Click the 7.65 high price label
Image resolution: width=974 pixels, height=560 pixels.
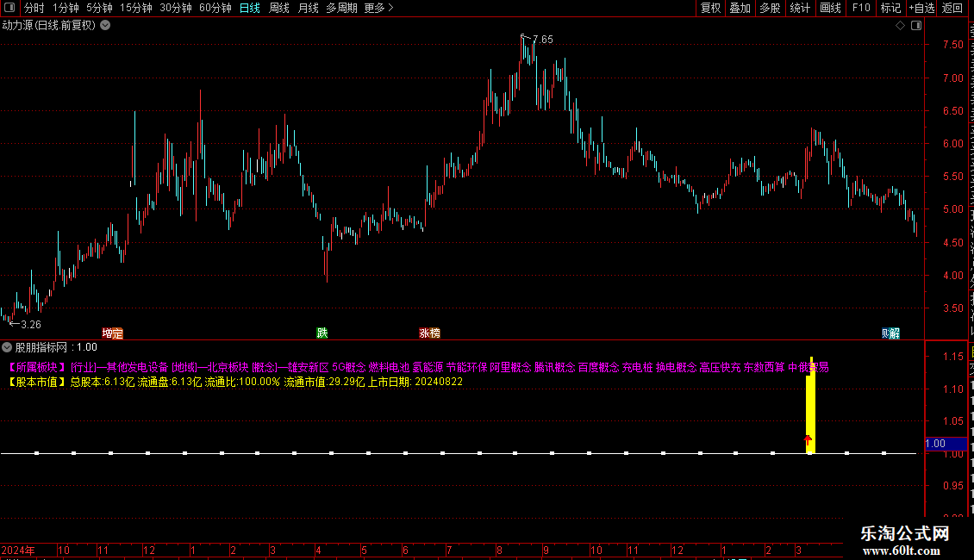543,40
